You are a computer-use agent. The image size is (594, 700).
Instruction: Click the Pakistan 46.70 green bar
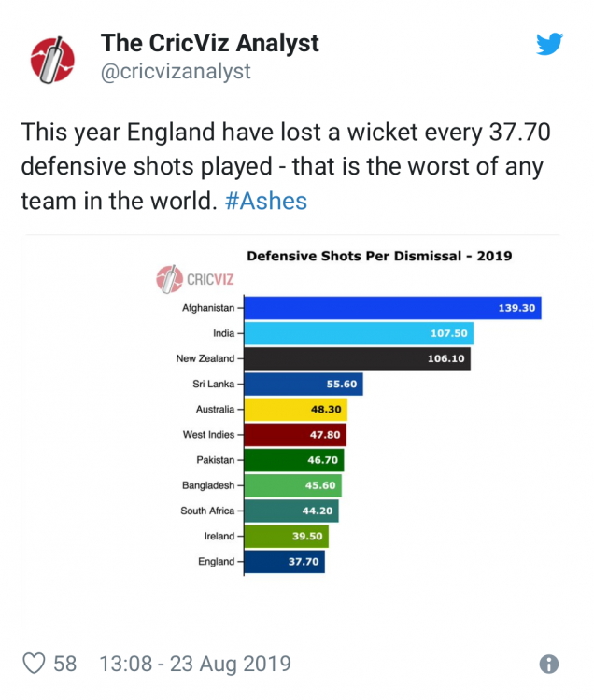point(293,460)
